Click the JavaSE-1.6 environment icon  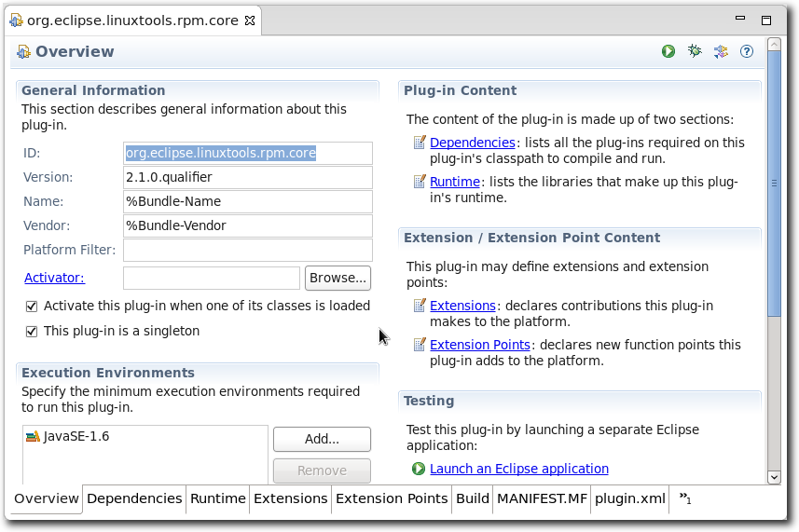[34, 436]
